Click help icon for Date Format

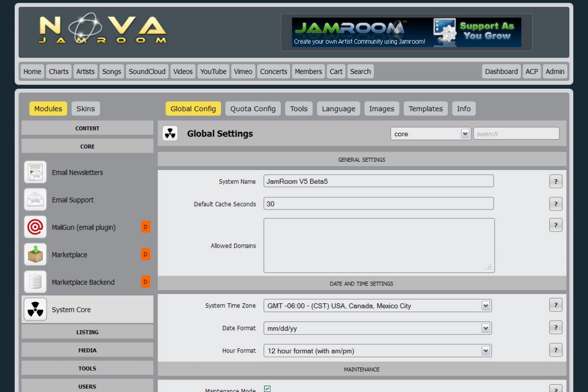pos(555,328)
